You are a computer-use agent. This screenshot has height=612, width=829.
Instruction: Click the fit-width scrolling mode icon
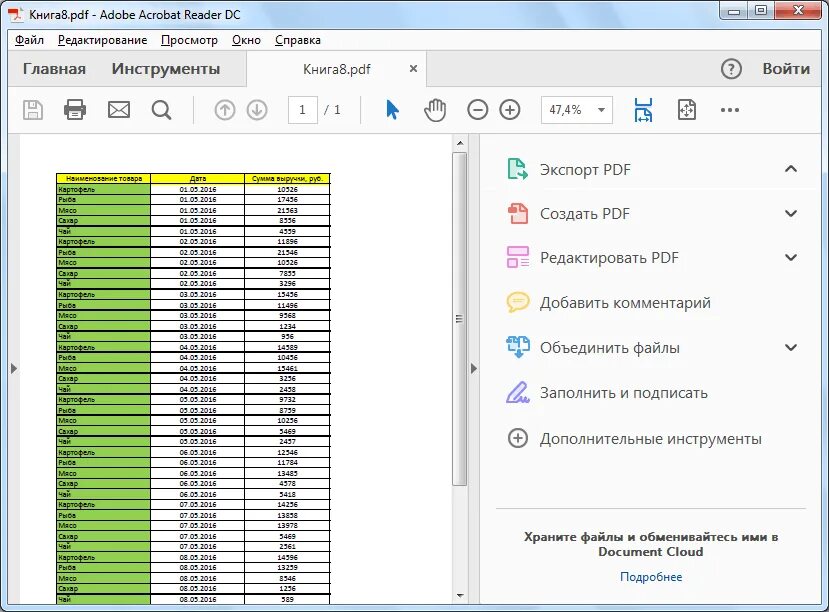point(643,110)
